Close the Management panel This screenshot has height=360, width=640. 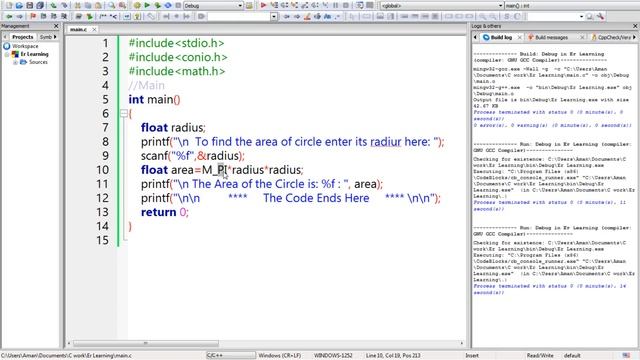56,26
